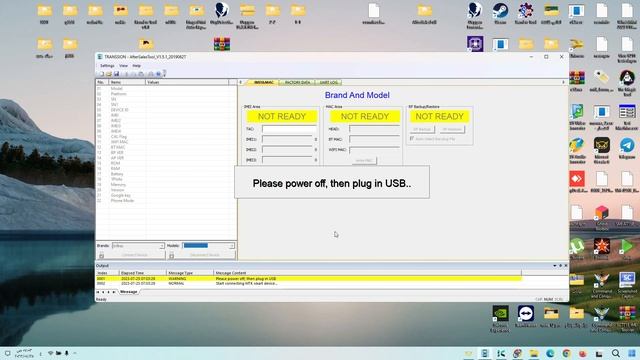This screenshot has height=360, width=640.
Task: Click the 'DEVICE ID' row in list
Action: pos(167,110)
